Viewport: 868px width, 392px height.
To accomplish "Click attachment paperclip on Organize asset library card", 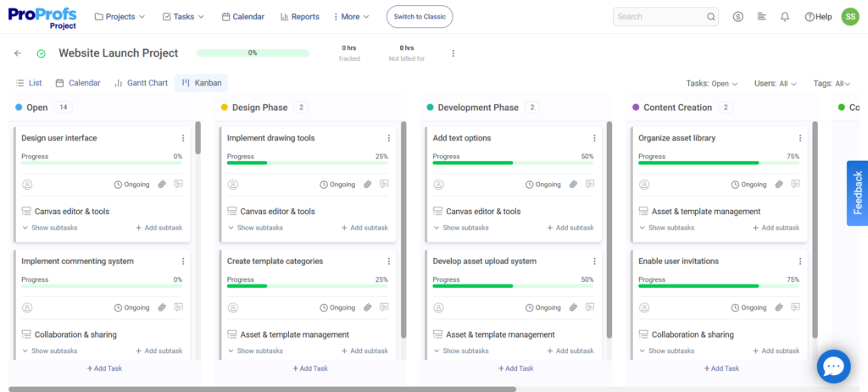I will (x=779, y=185).
